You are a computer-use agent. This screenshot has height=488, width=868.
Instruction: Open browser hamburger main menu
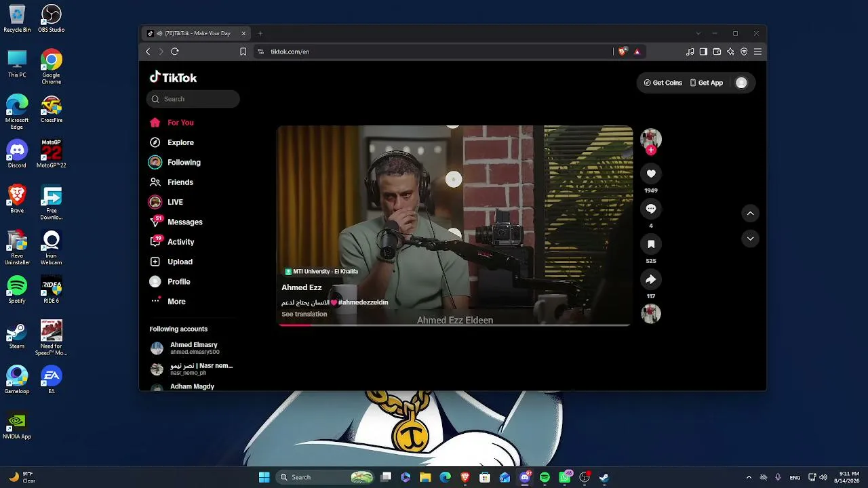point(757,52)
